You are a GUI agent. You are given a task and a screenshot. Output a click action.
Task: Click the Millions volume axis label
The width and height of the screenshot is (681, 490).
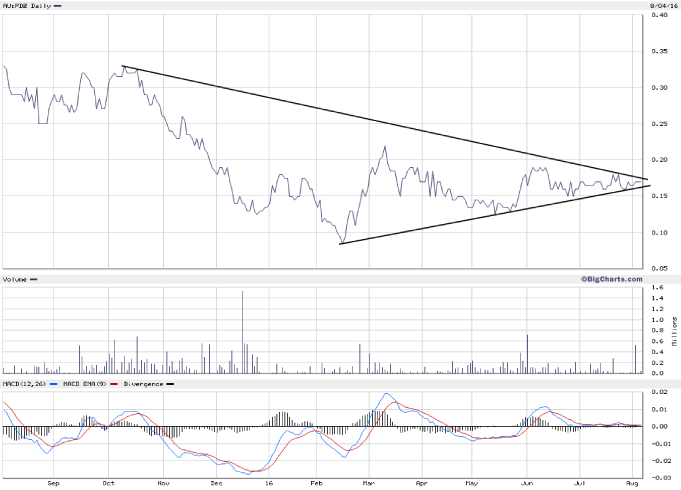(x=674, y=330)
